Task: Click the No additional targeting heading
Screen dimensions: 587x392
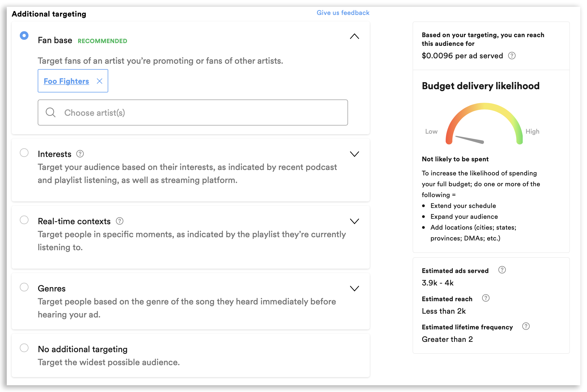Action: click(83, 349)
